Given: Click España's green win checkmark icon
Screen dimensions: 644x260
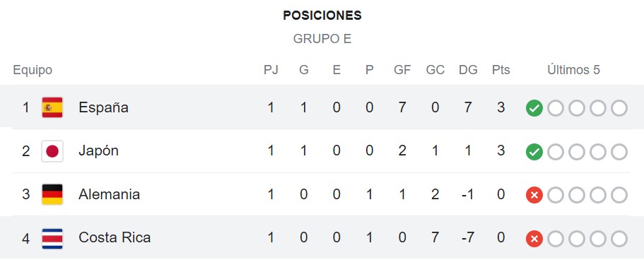Looking at the screenshot, I should tap(534, 108).
